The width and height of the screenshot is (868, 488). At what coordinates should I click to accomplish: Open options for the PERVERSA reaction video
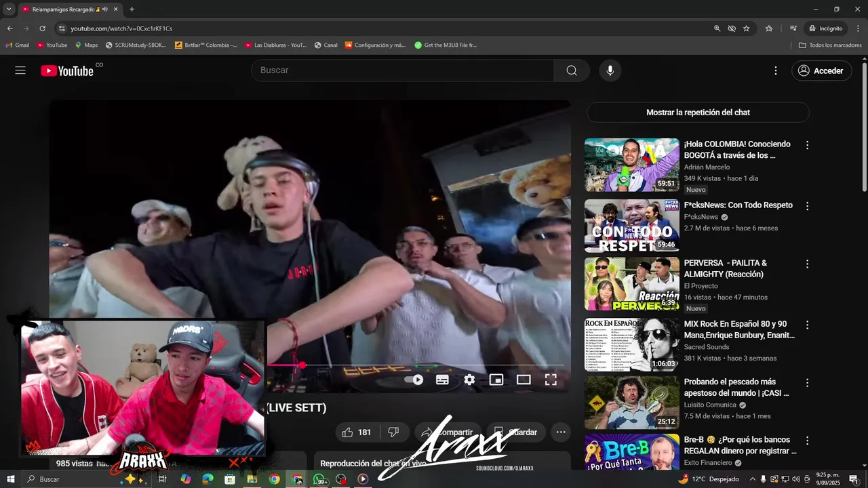[807, 264]
